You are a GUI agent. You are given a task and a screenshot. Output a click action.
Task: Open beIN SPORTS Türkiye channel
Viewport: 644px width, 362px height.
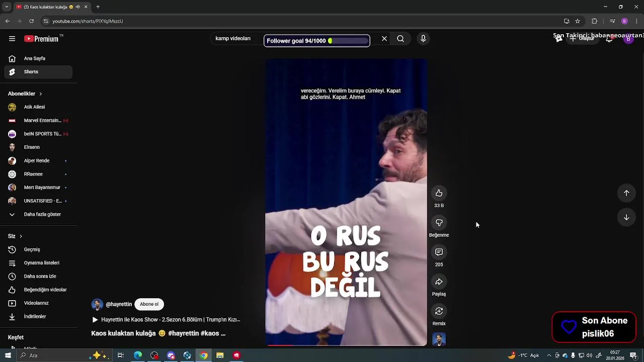pyautogui.click(x=38, y=134)
